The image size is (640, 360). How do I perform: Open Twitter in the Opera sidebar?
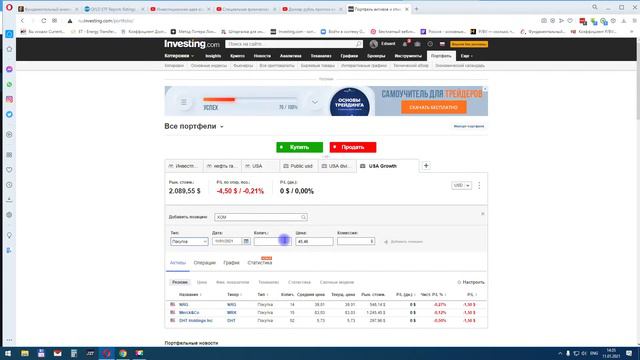9,114
